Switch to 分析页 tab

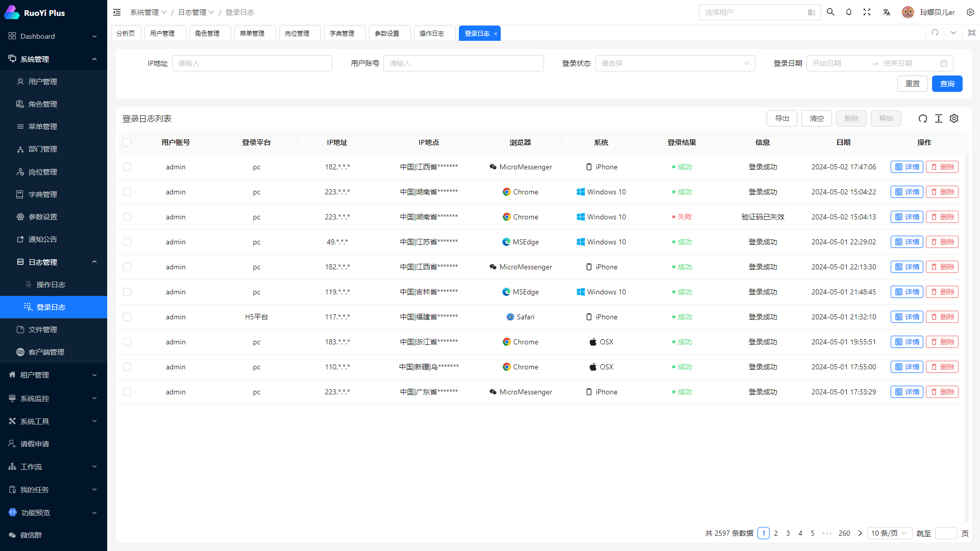pyautogui.click(x=126, y=33)
